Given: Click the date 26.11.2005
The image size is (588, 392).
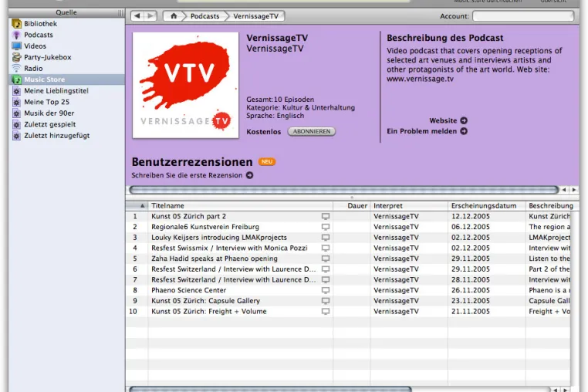Looking at the screenshot, I should [471, 290].
